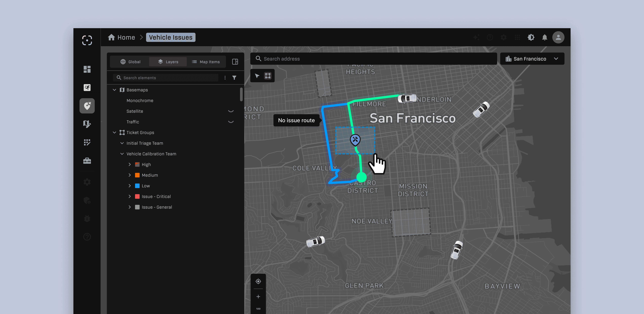This screenshot has height=314, width=644.
Task: Click the car near Noe Valley southwest
Action: [316, 242]
